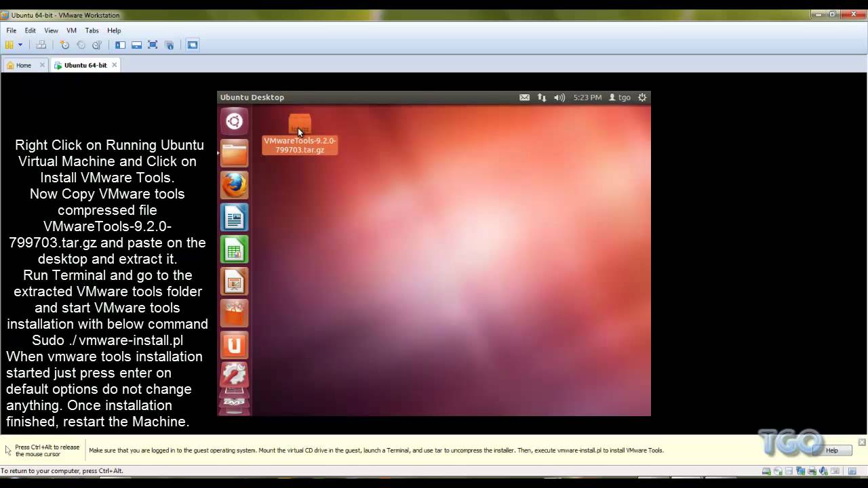Image resolution: width=868 pixels, height=488 pixels.
Task: Open the message log status icon
Action: tap(852, 471)
